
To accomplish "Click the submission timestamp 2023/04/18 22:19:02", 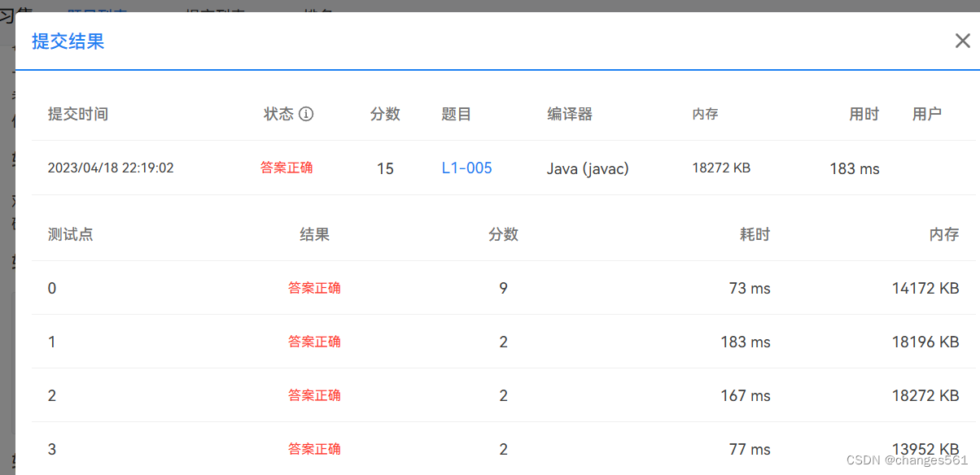I will click(x=111, y=168).
